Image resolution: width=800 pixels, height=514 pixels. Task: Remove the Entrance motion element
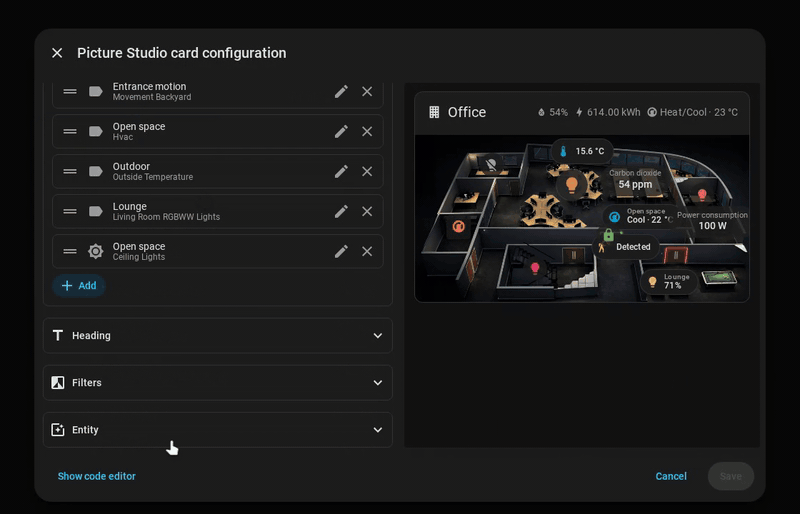[367, 91]
